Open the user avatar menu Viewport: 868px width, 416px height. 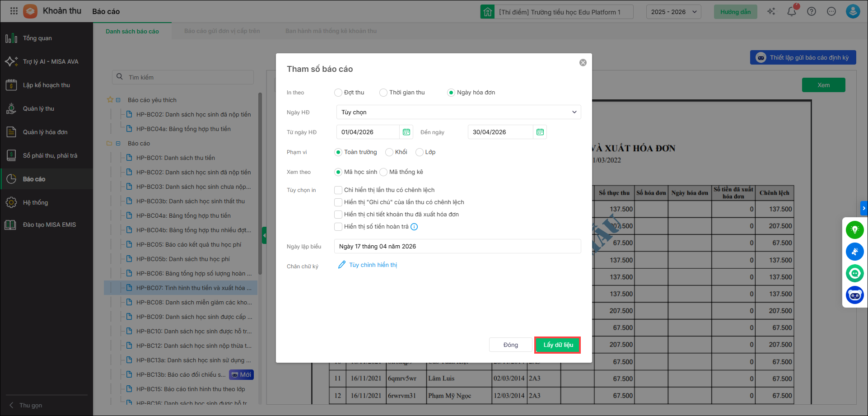[x=853, y=11]
